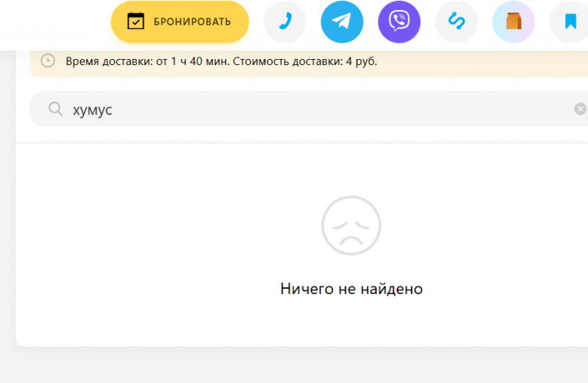588x383 pixels.
Task: Click the Ничего не найдено message
Action: click(351, 289)
